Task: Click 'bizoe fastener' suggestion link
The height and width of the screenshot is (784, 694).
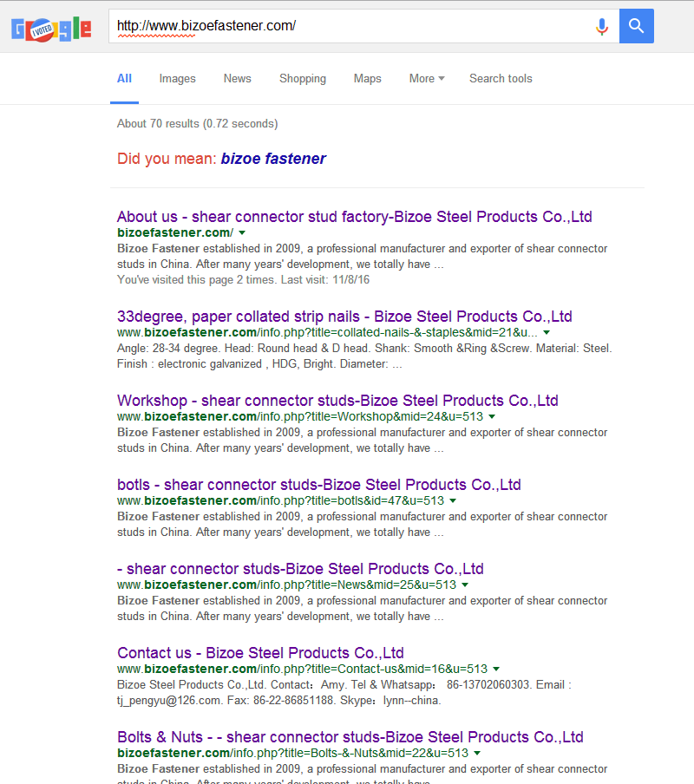Action: pyautogui.click(x=273, y=159)
